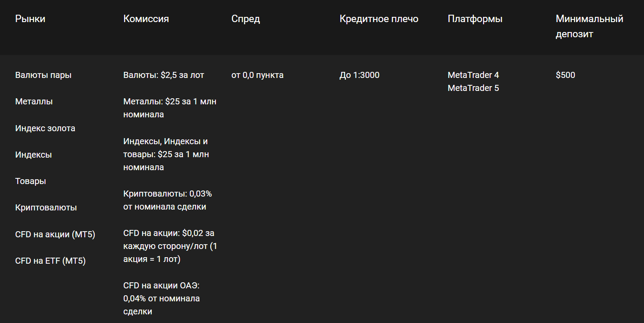Screen dimensions: 644x323
Task: Select the Металлы market entry
Action: point(34,102)
